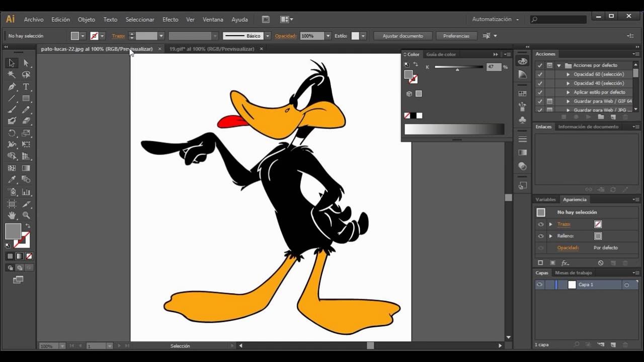Open the Ventana menu
Screen dimensions: 644x362
213,20
